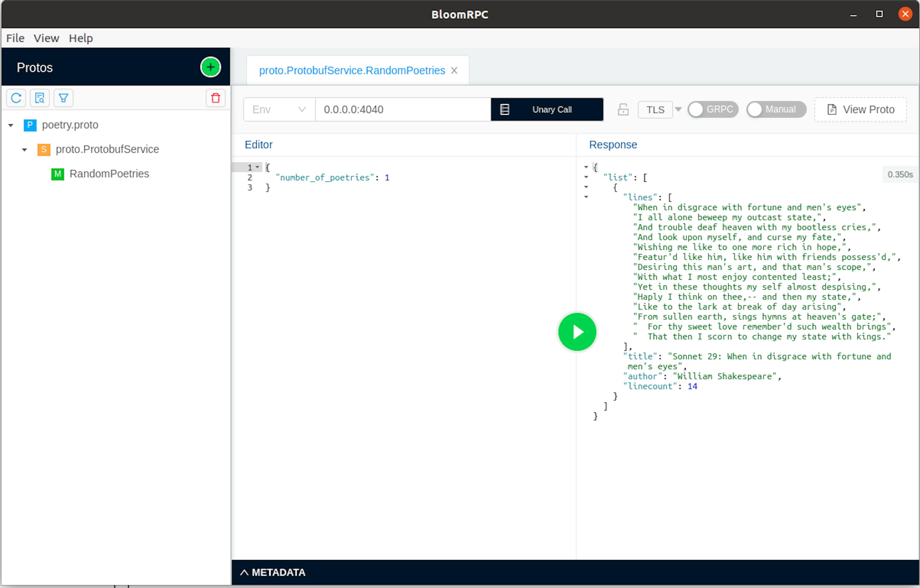The width and height of the screenshot is (920, 588).
Task: Click the red trash delete icon
Action: tap(215, 98)
